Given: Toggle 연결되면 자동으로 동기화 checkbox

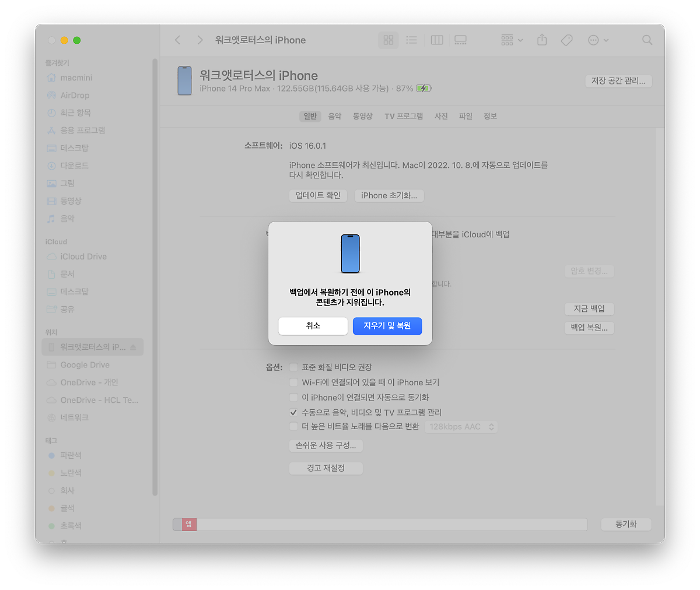Looking at the screenshot, I should [x=293, y=398].
